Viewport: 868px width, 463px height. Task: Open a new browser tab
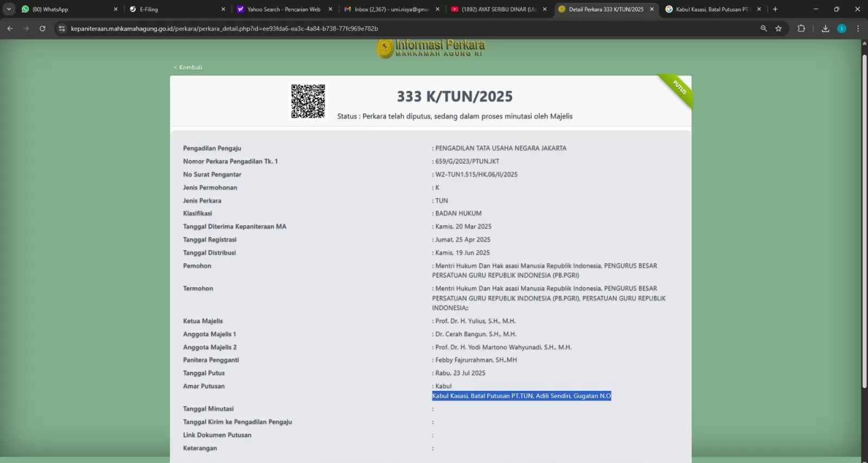pos(775,9)
